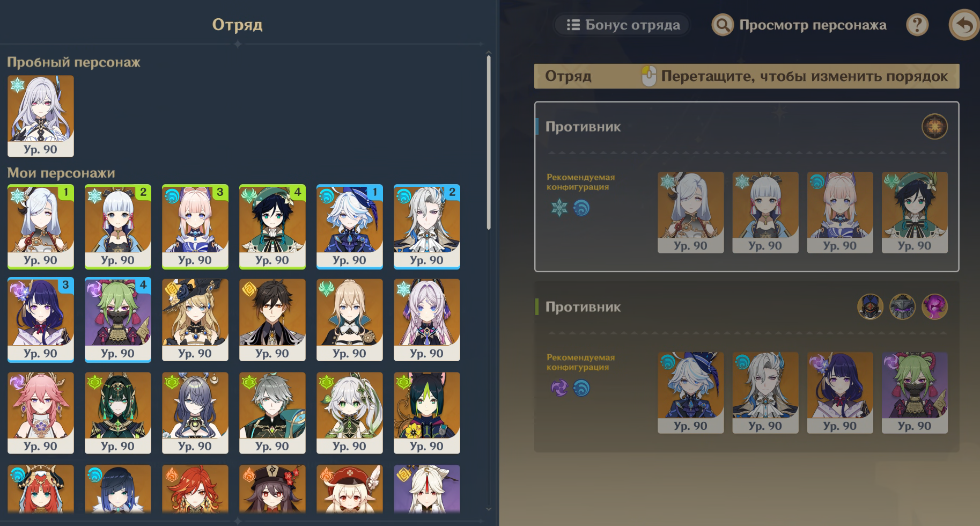Select the trial character card
Viewport: 980px width, 526px height.
coord(41,116)
